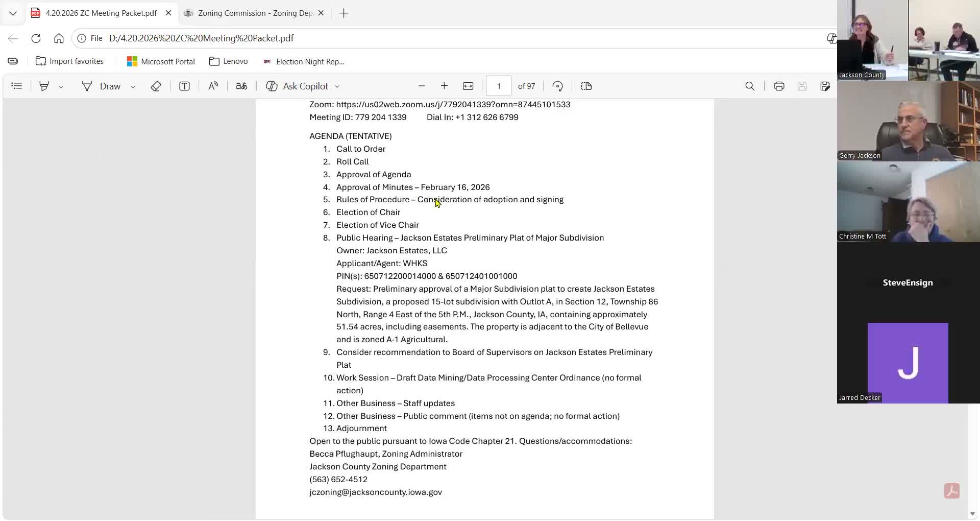
Task: Switch to 4.20.2026 ZC Meeting Packet.pdf tab
Action: pyautogui.click(x=101, y=13)
